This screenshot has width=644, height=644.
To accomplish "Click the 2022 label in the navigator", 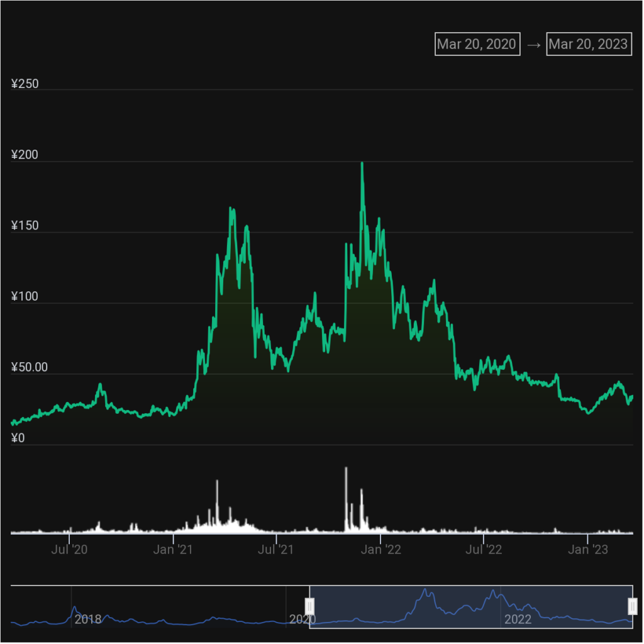I will click(x=518, y=619).
